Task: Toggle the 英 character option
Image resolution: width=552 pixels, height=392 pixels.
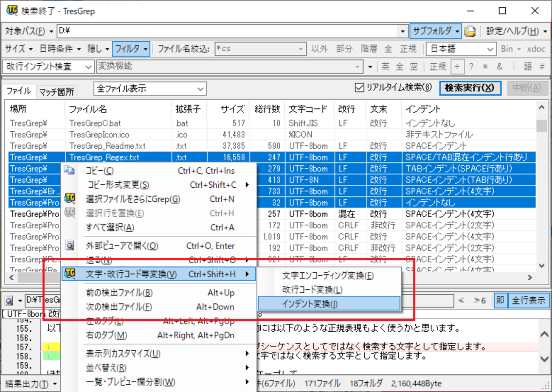Action: [x=385, y=66]
